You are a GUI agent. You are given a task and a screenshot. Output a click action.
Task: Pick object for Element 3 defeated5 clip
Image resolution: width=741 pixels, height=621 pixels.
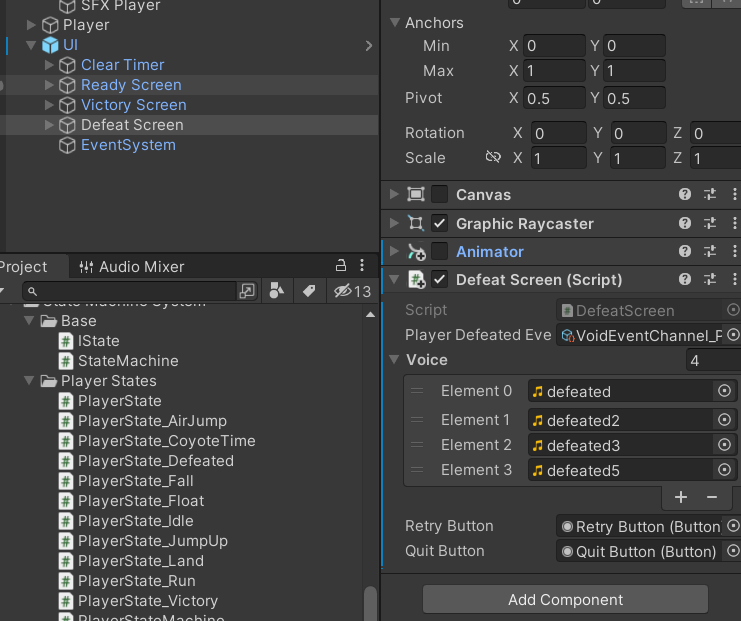coord(724,470)
